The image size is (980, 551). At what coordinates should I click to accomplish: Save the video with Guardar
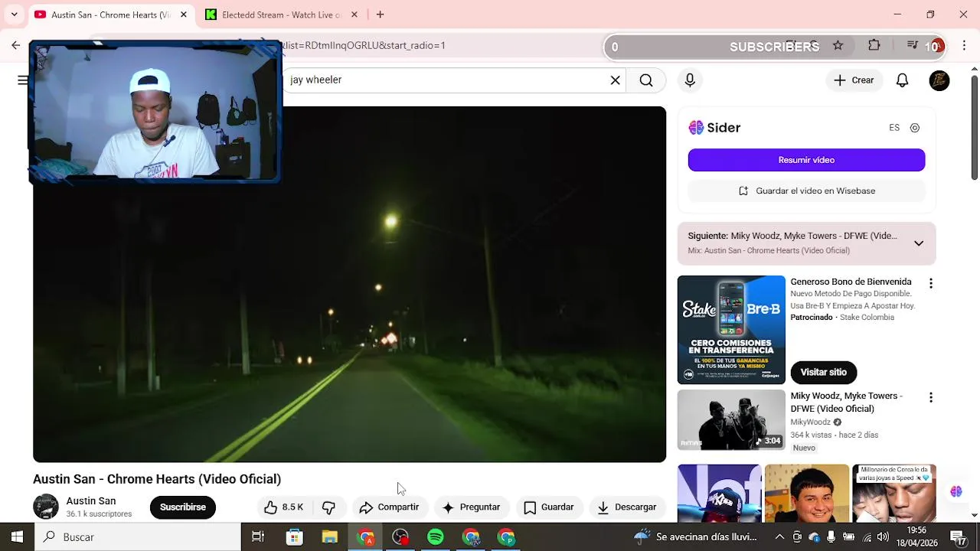[x=549, y=507]
